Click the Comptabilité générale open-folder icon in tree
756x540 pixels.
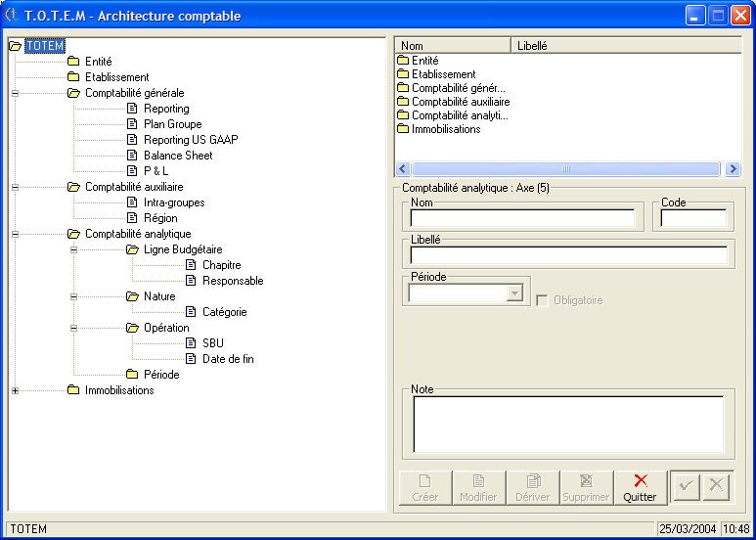(x=73, y=93)
